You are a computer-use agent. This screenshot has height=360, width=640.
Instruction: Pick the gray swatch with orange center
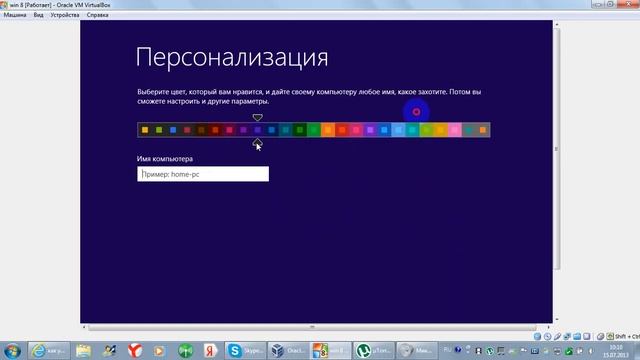[x=483, y=130]
